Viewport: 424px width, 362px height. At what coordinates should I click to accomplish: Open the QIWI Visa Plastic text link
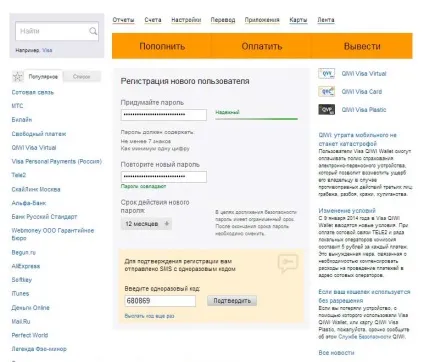tap(364, 110)
